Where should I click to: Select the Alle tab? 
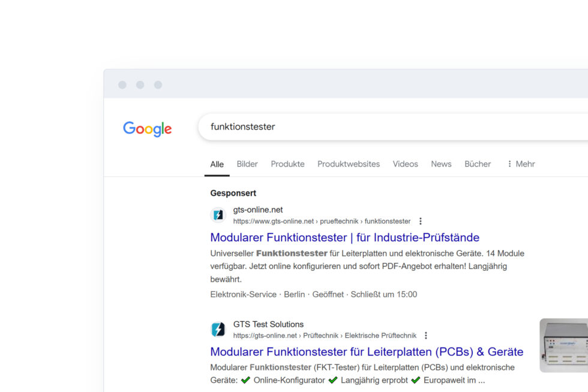coord(217,164)
